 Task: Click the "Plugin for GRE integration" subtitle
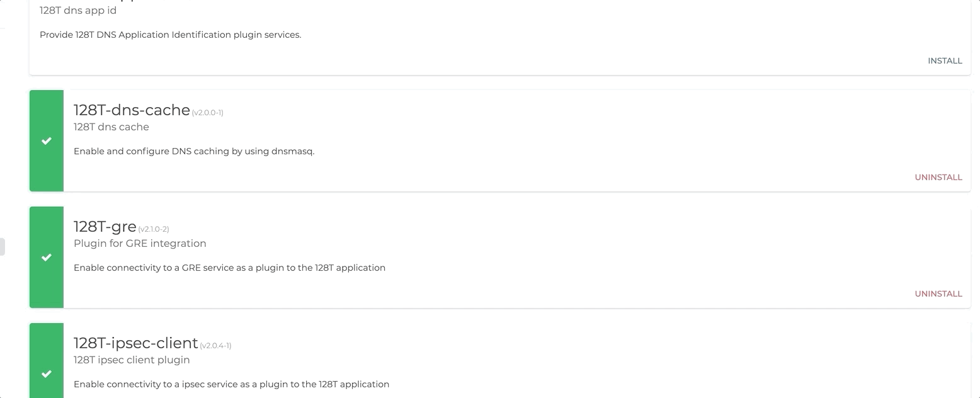140,244
